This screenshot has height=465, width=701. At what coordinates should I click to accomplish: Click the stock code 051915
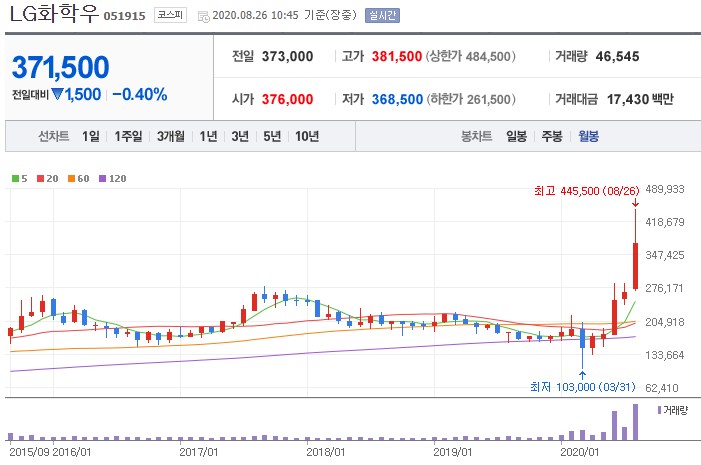pyautogui.click(x=124, y=16)
